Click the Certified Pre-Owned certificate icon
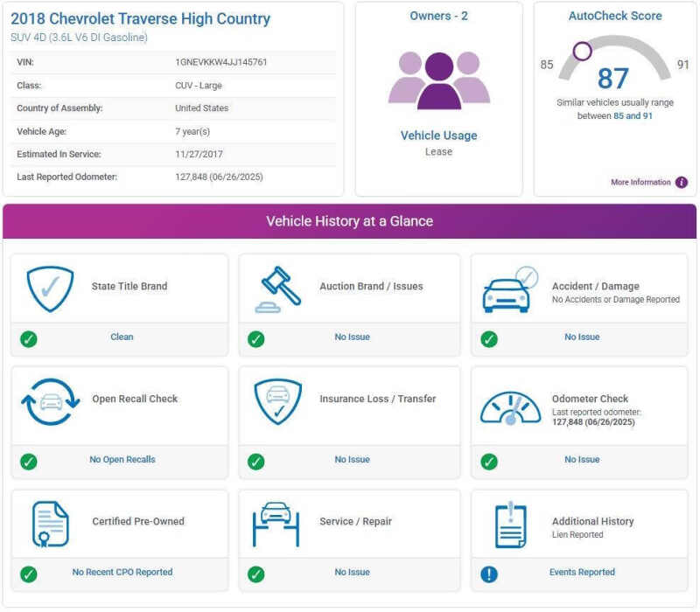The image size is (700, 612). tap(50, 525)
